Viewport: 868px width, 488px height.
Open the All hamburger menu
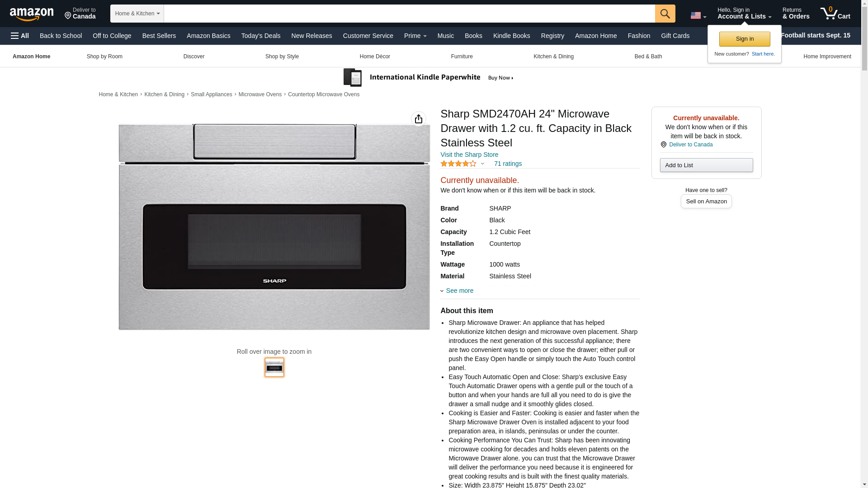(x=20, y=36)
